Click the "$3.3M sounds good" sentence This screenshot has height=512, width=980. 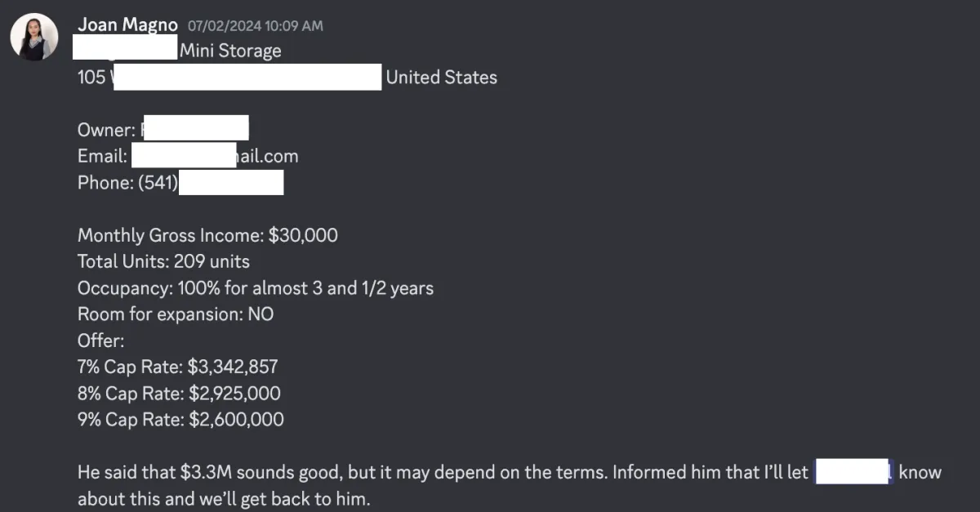[x=341, y=472]
